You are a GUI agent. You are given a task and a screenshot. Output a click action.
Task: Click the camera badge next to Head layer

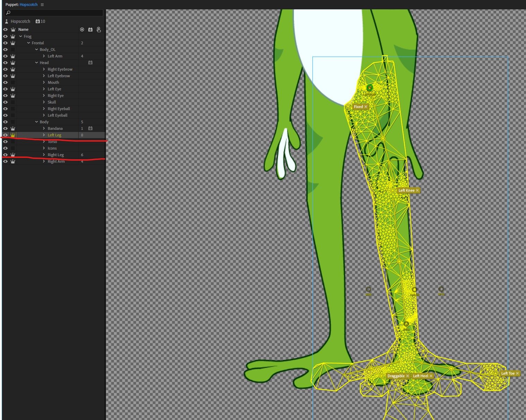pyautogui.click(x=90, y=62)
